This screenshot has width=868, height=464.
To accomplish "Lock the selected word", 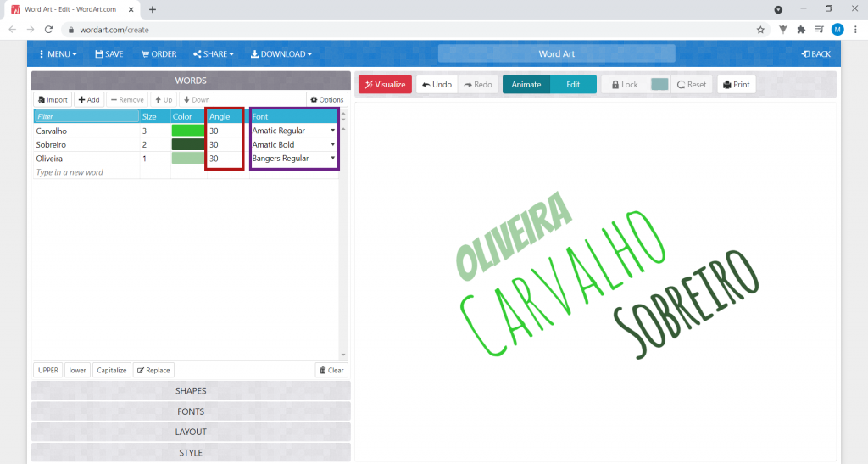I will (x=625, y=85).
